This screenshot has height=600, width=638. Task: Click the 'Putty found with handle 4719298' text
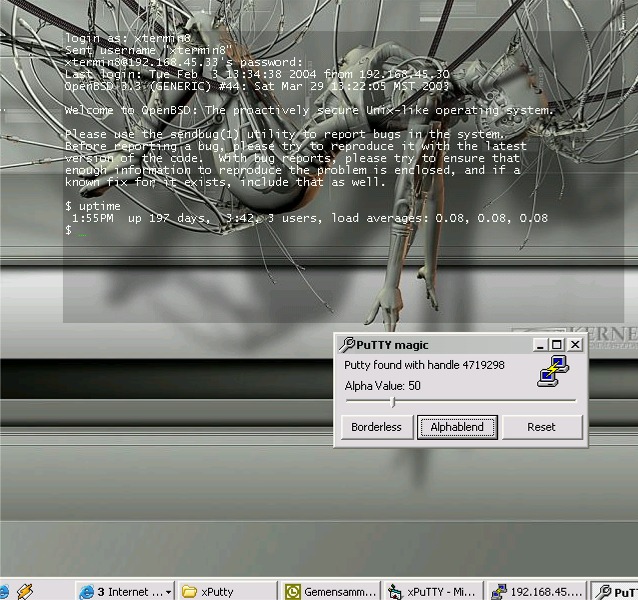pyautogui.click(x=424, y=365)
